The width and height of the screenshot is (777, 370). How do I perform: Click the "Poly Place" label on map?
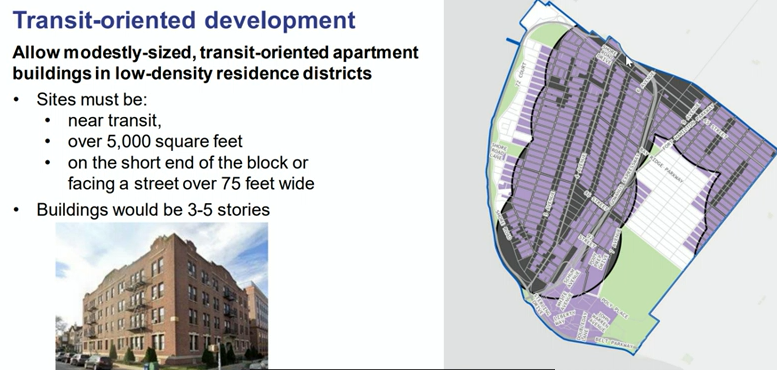[614, 309]
